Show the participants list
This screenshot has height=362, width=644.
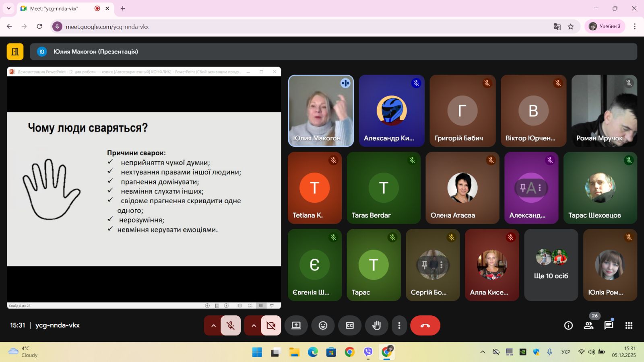[x=588, y=325]
